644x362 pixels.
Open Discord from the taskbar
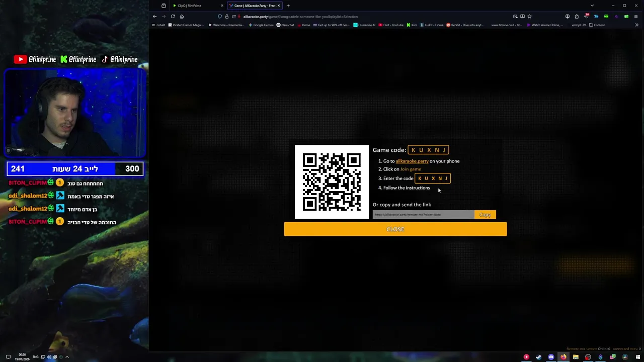pos(551,357)
